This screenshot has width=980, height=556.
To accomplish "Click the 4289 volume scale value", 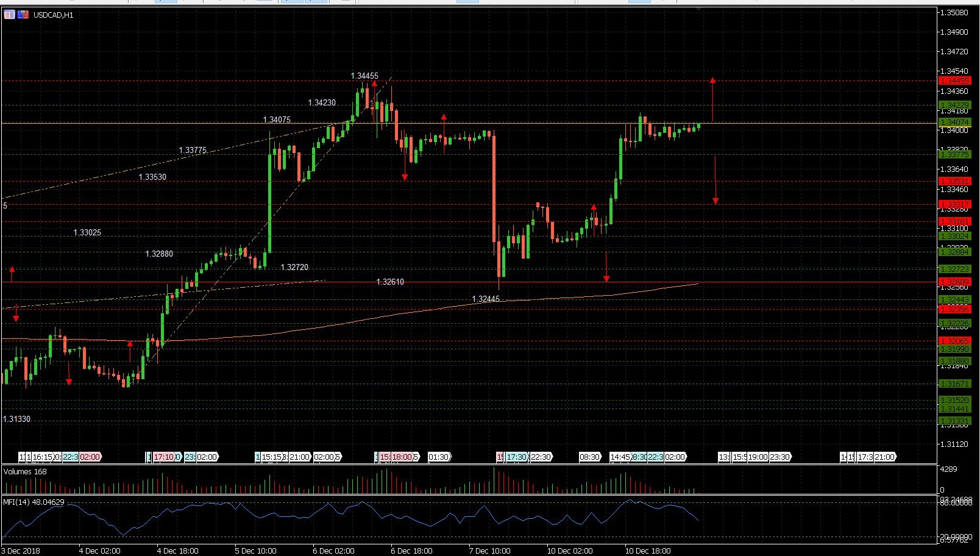I will pos(948,469).
